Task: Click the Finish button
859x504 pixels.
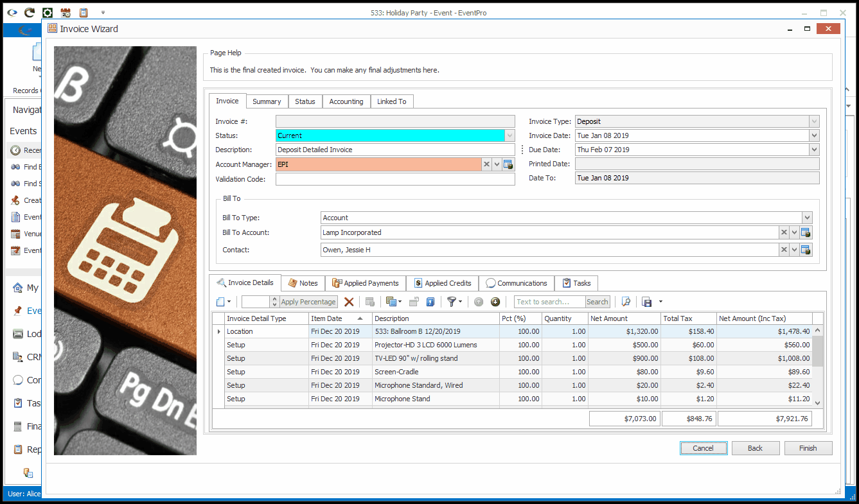Action: tap(808, 448)
